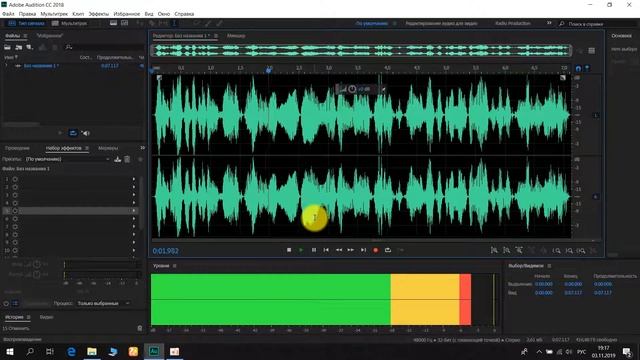Click the current time display 0:01.982
The height and width of the screenshot is (360, 640).
click(165, 251)
